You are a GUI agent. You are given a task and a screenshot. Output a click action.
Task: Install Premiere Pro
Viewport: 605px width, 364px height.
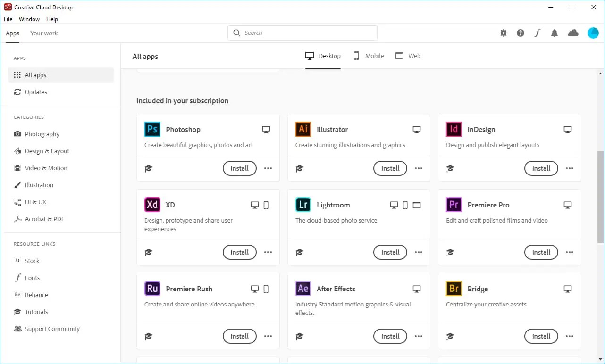541,252
